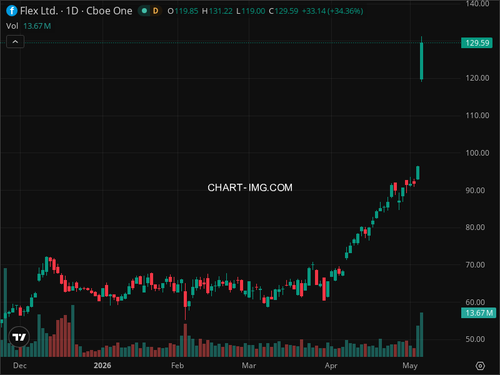
Task: Click the 120.00 price axis label
Action: point(477,78)
